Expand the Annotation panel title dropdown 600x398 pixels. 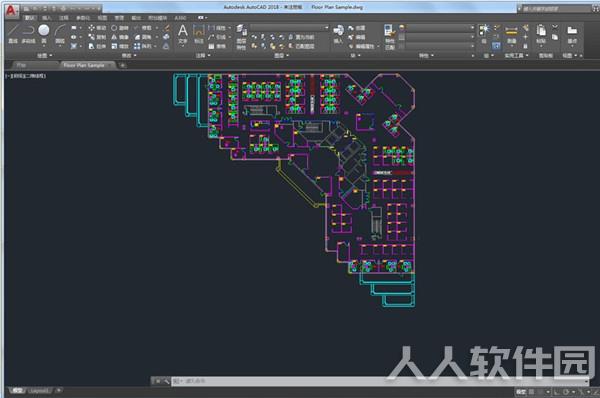click(x=203, y=55)
